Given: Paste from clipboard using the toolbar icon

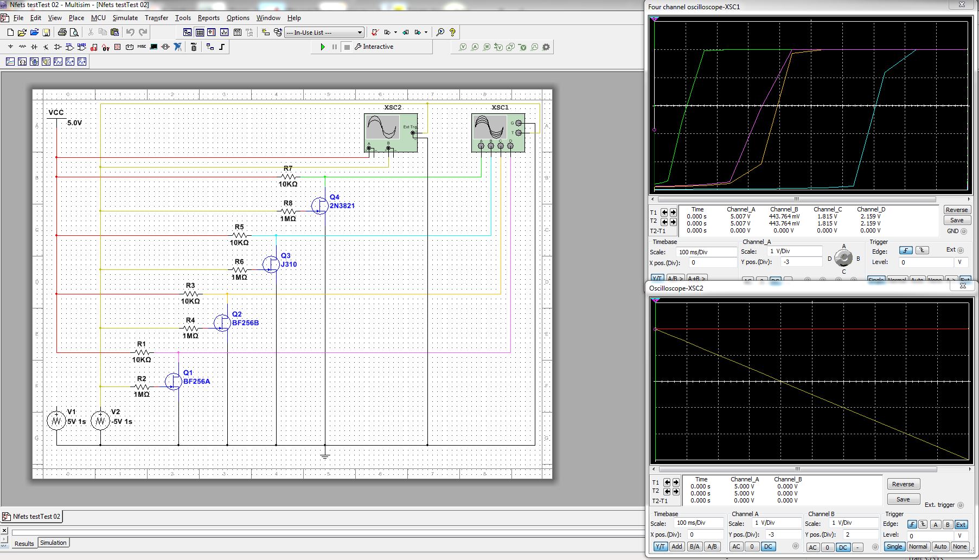Looking at the screenshot, I should (114, 33).
